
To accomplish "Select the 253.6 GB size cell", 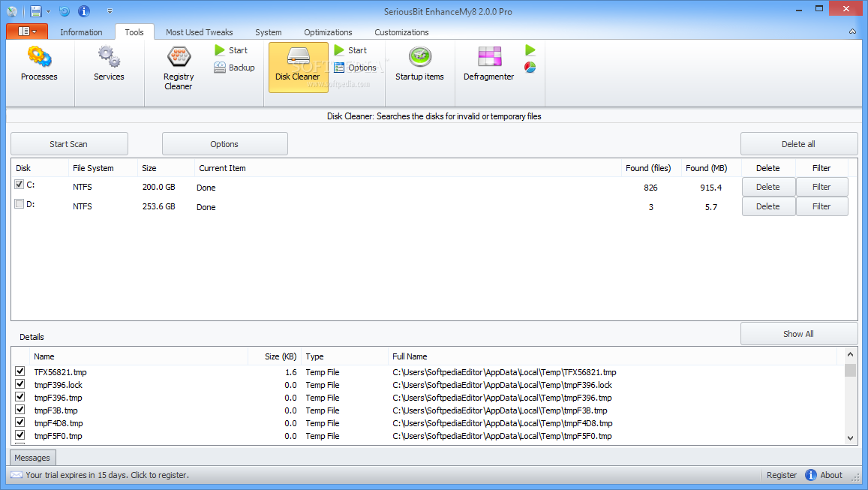I will (x=159, y=206).
